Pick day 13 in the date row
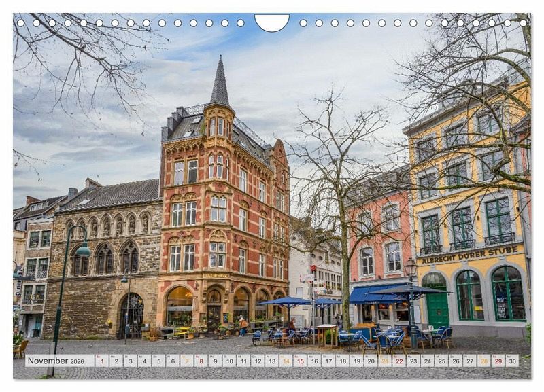 271,361
